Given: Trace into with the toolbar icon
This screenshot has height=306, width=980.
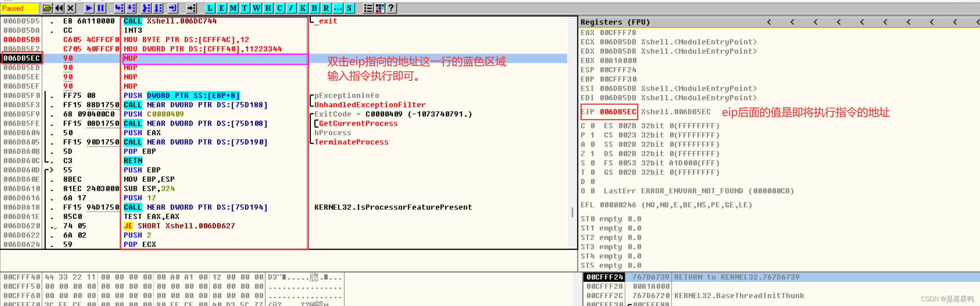Looking at the screenshot, I should click(x=146, y=8).
